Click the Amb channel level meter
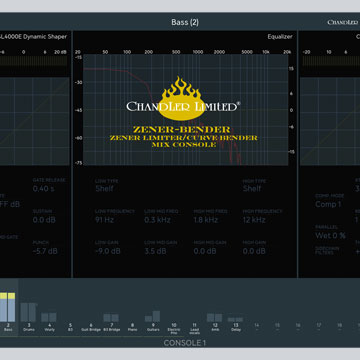 [x=215, y=317]
